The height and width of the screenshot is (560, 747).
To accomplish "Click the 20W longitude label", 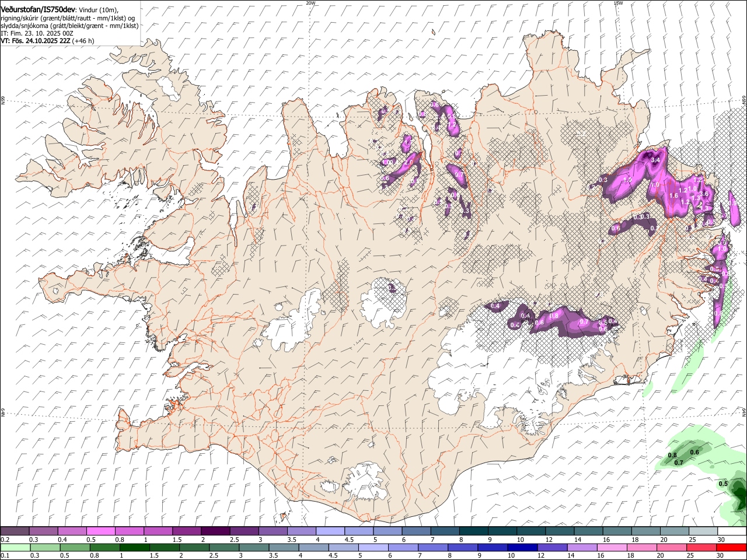I will click(310, 3).
